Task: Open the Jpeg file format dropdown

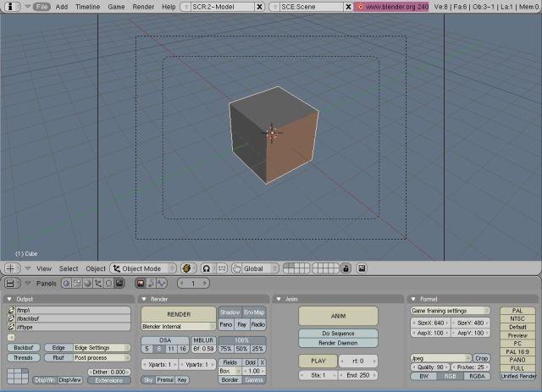Action: pos(440,358)
